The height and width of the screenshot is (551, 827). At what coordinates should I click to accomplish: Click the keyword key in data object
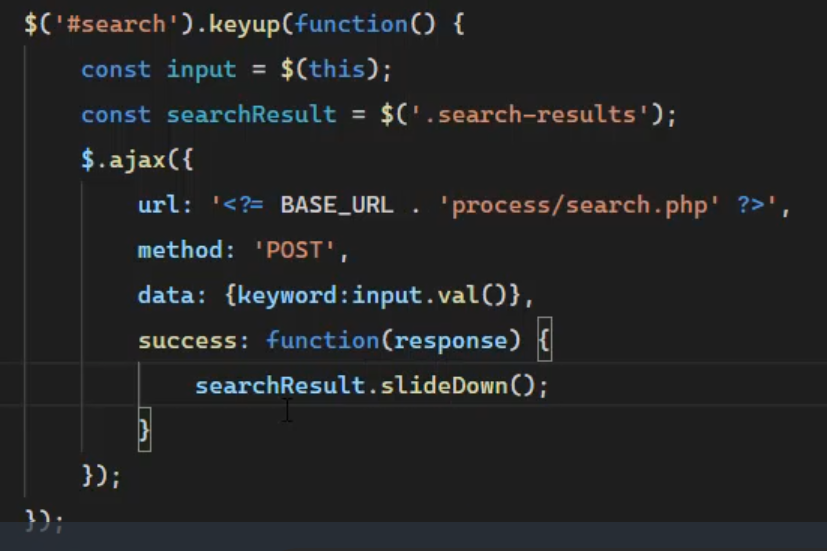[x=287, y=296]
